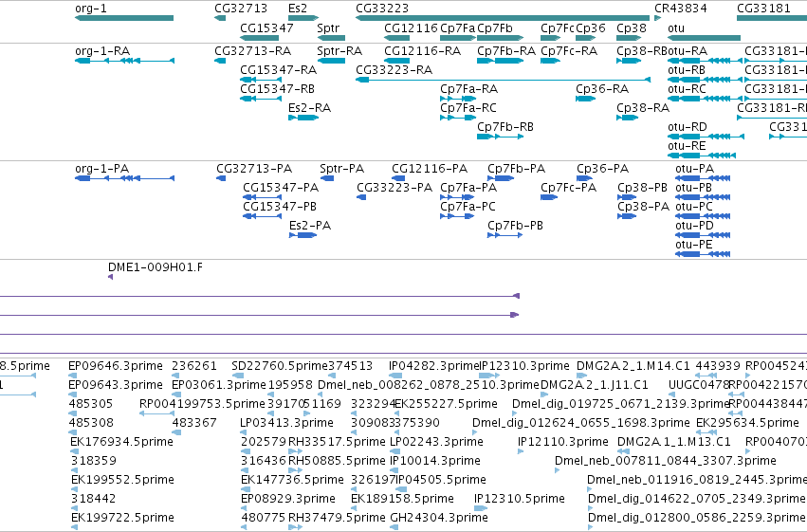807x532 pixels.
Task: Click transcript otu-RB
Action: tap(706, 80)
